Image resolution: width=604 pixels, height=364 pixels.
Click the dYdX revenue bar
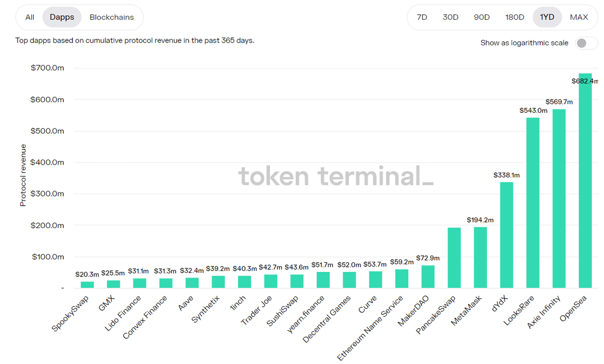point(506,235)
